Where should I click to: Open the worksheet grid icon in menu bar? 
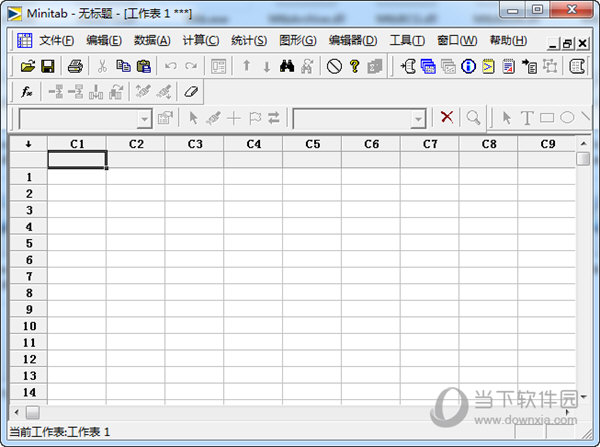pyautogui.click(x=24, y=40)
